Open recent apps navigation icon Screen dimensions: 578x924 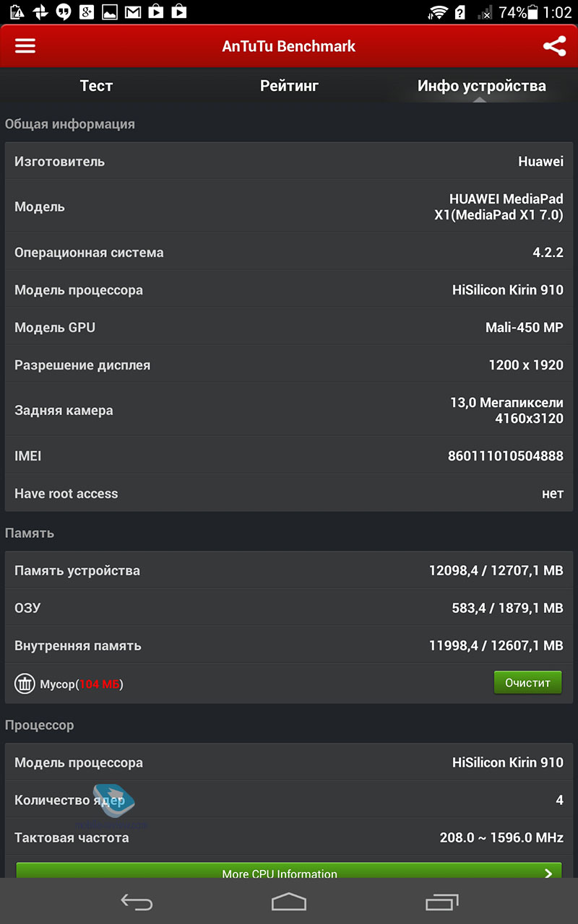click(x=441, y=902)
